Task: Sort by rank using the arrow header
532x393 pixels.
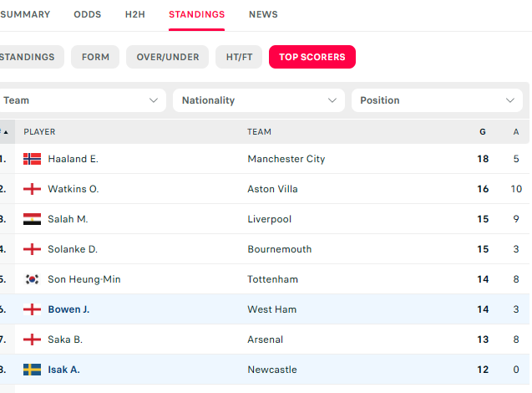Action: point(6,132)
